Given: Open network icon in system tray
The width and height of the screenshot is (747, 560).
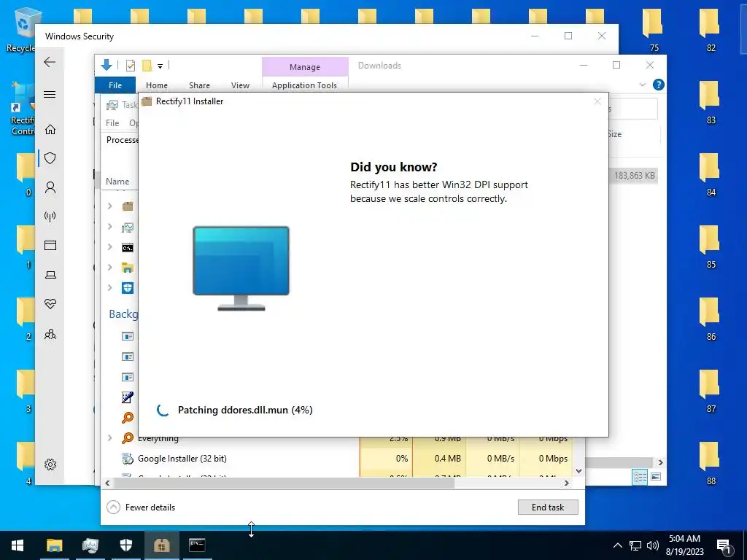Looking at the screenshot, I should (x=635, y=545).
